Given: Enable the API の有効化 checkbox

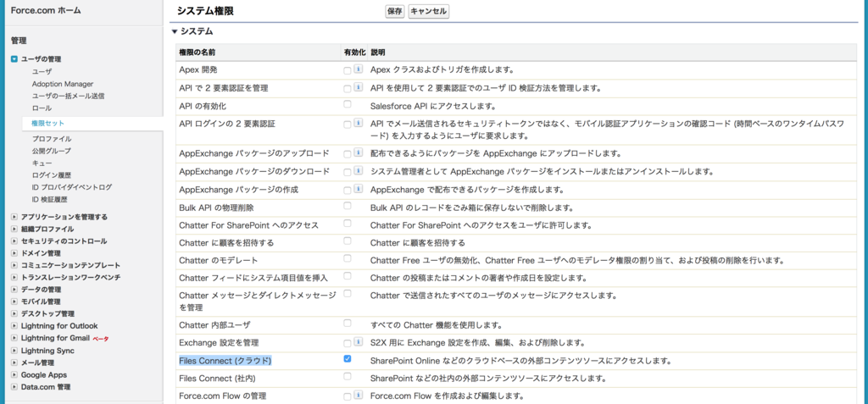Looking at the screenshot, I should point(347,104).
